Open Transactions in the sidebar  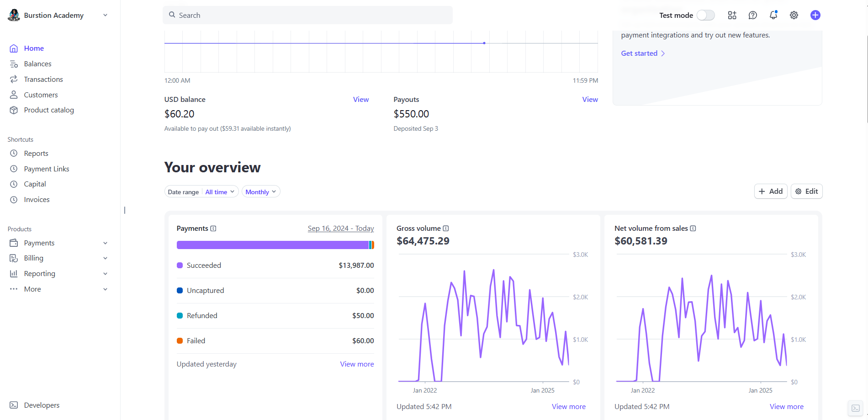click(43, 80)
